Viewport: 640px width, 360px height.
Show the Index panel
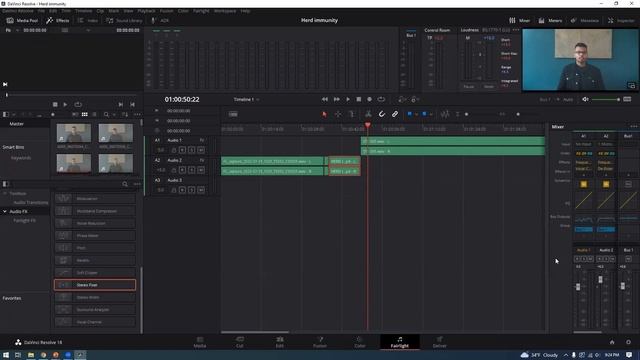88,20
